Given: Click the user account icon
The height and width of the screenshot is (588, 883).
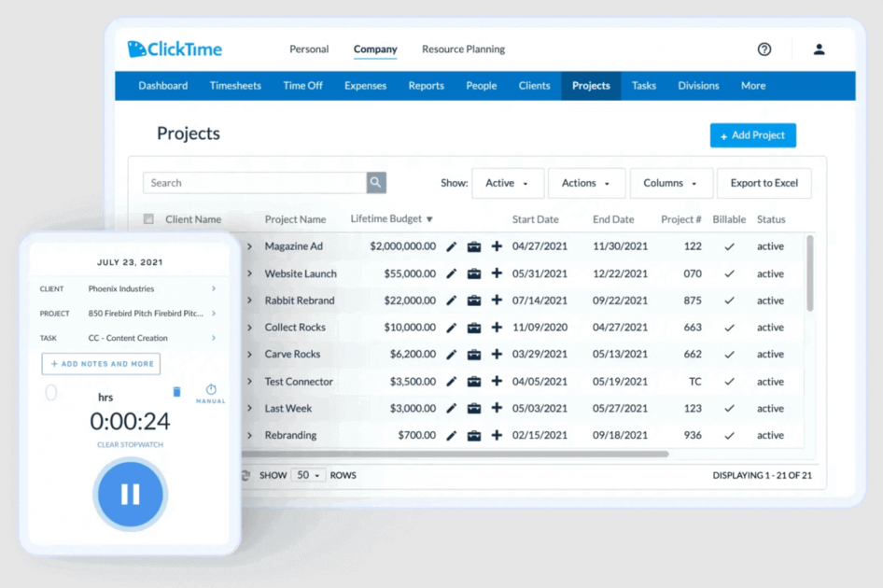Looking at the screenshot, I should (x=819, y=49).
